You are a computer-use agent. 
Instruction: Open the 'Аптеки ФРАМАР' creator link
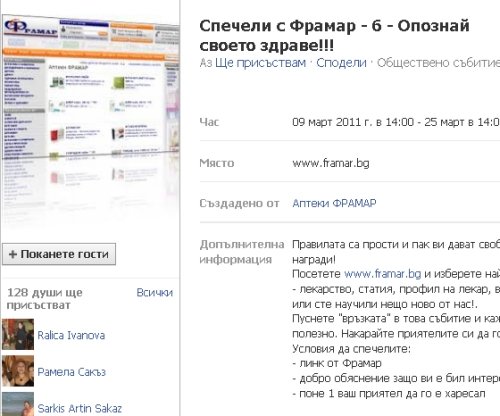[334, 203]
